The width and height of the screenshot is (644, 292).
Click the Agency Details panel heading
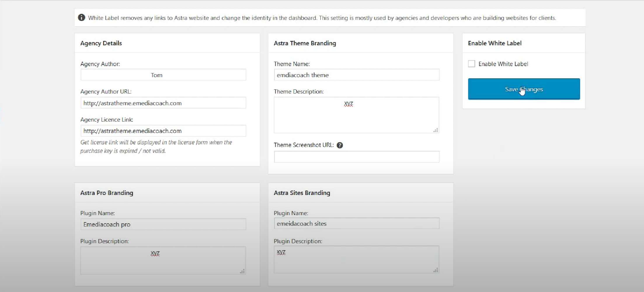(x=101, y=43)
